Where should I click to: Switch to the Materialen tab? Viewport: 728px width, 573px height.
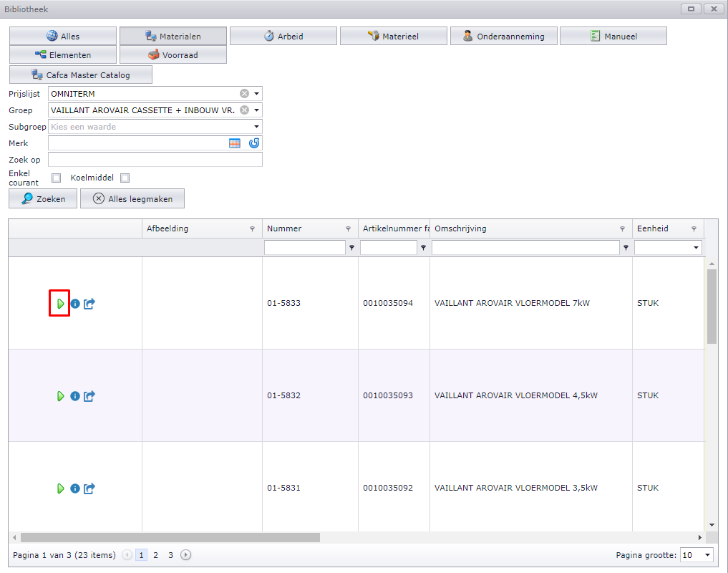tap(173, 36)
